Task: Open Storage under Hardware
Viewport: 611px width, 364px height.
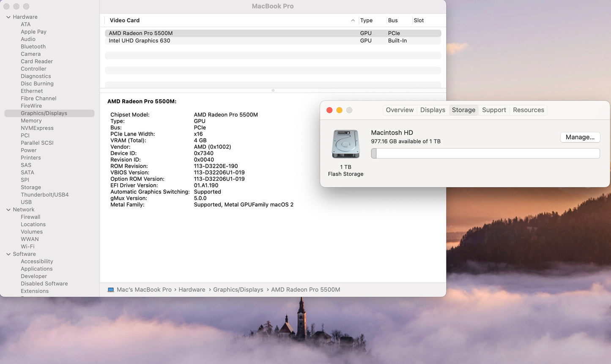Action: point(31,187)
